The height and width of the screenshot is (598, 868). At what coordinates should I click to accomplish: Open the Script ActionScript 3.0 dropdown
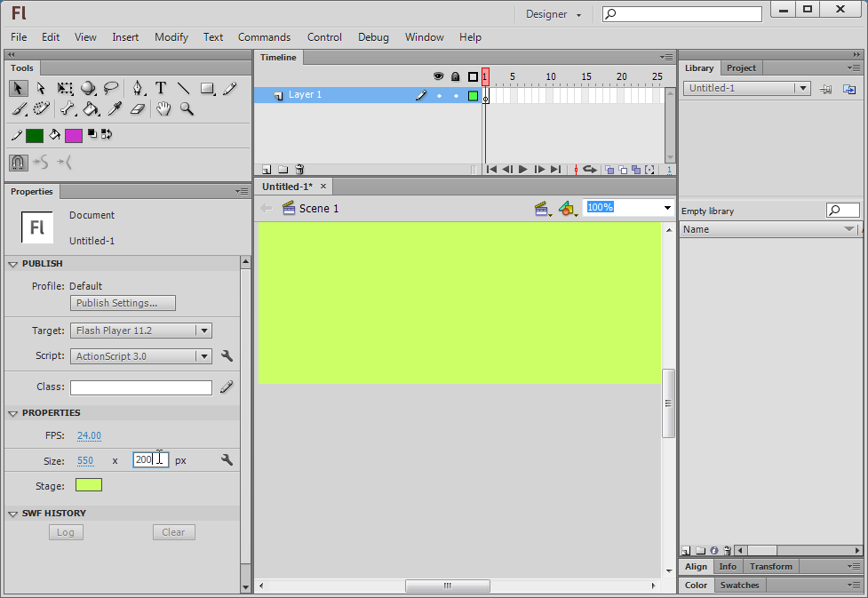tap(140, 356)
